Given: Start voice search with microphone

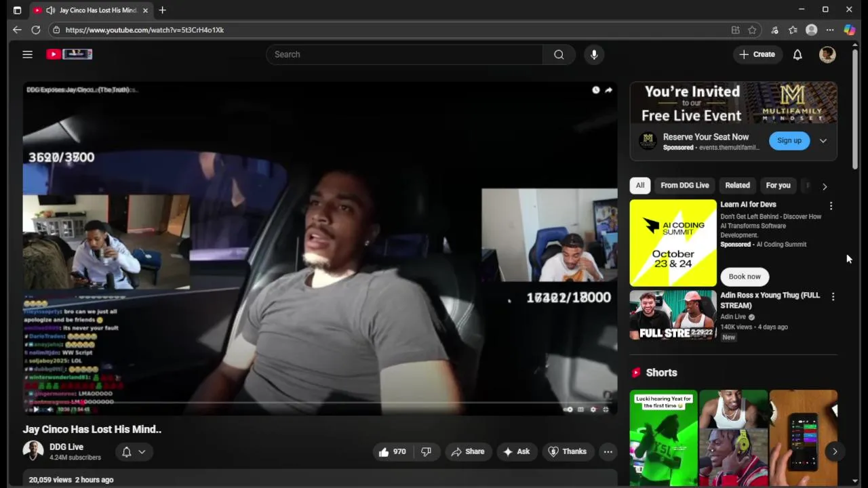Looking at the screenshot, I should pyautogui.click(x=594, y=54).
